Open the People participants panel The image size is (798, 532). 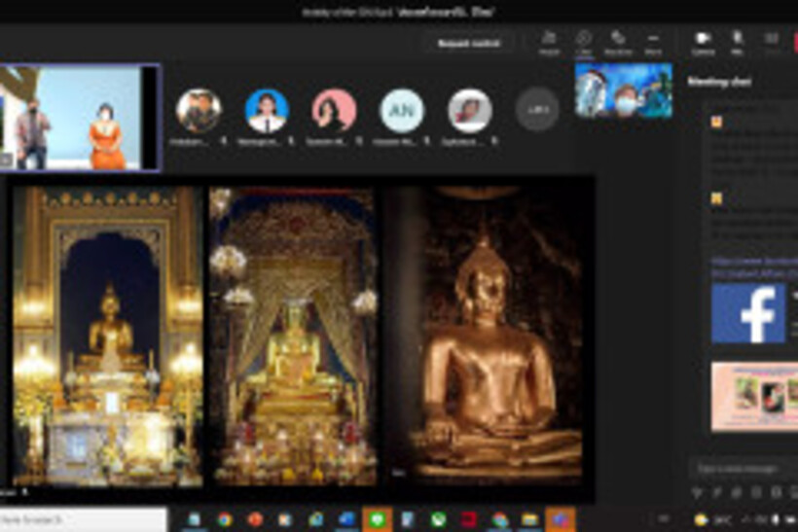pyautogui.click(x=549, y=43)
